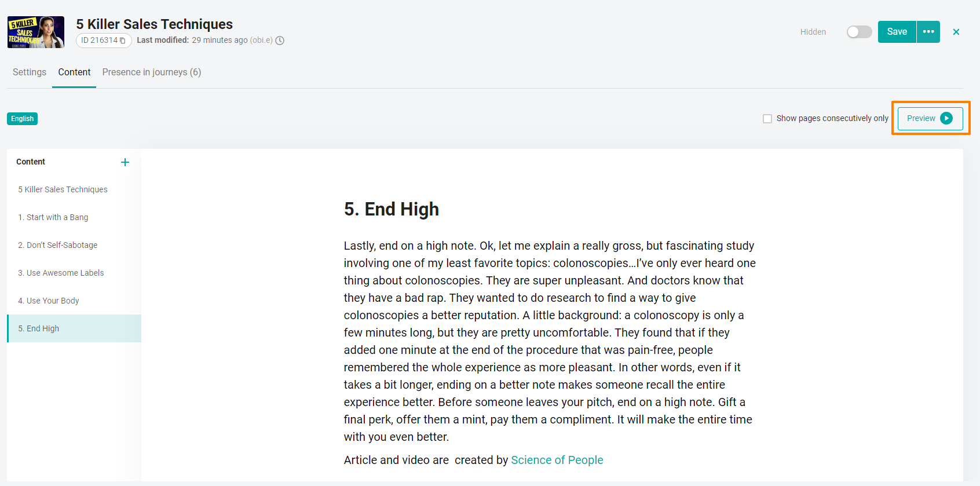
Task: Open modification history clock icon
Action: point(280,41)
